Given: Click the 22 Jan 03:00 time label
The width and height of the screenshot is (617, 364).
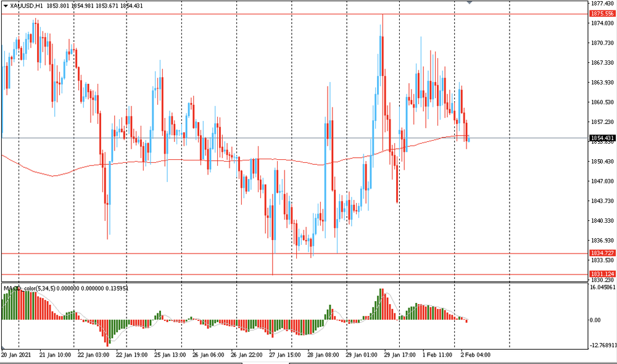Looking at the screenshot, I should coord(93,355).
